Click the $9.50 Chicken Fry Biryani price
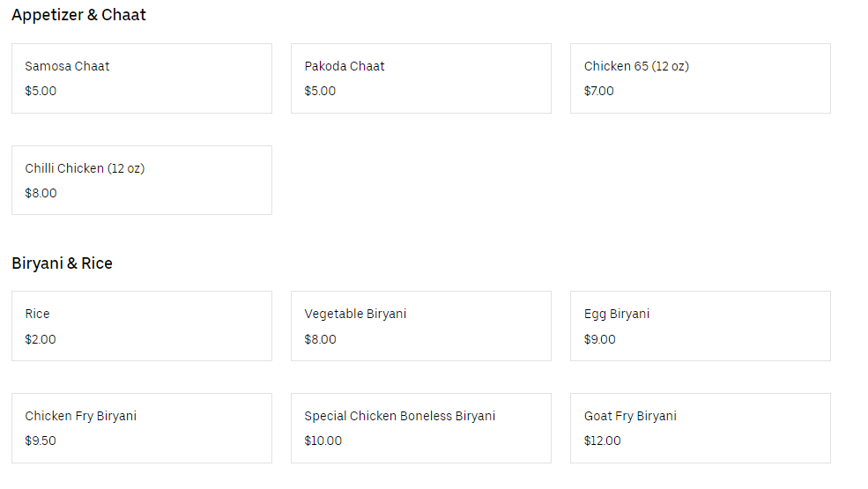Screen dimensions: 868x489 [41, 441]
